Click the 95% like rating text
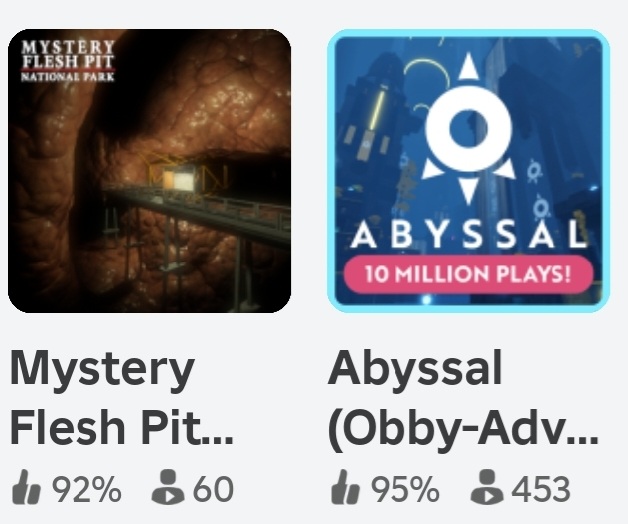Viewport: 628px width, 524px height. click(405, 489)
